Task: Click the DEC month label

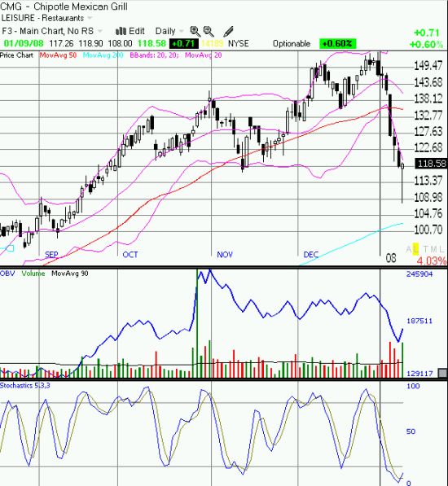Action: 310,255
